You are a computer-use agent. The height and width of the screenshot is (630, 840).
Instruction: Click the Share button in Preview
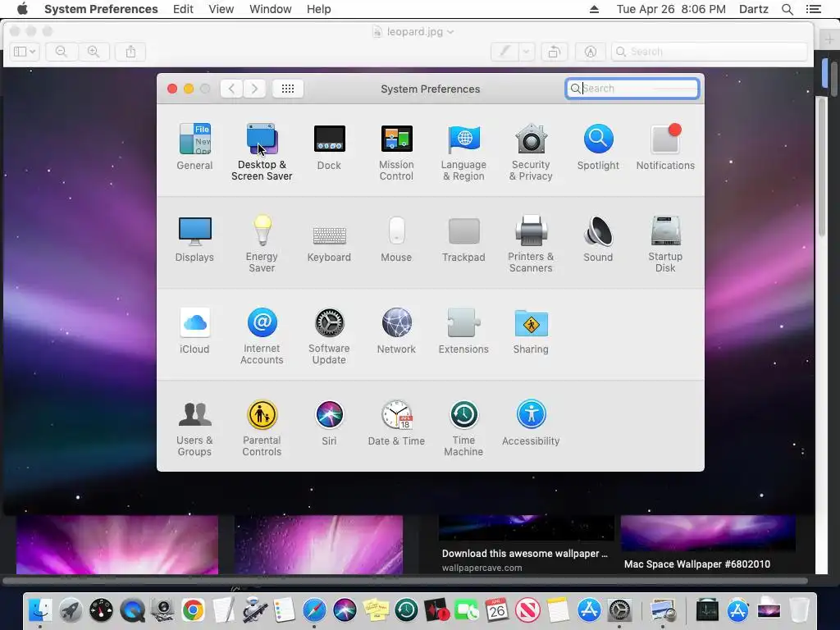[x=130, y=52]
